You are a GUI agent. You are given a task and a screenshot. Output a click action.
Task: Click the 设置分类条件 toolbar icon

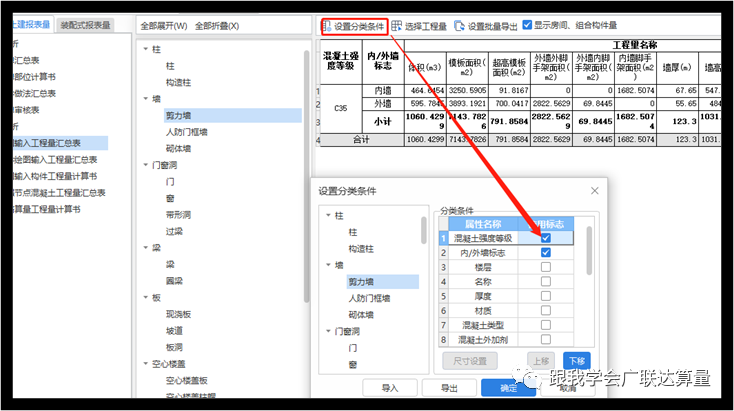tap(327, 26)
